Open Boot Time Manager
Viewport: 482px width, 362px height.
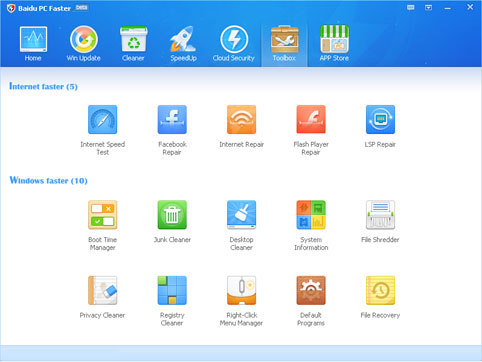tap(103, 226)
